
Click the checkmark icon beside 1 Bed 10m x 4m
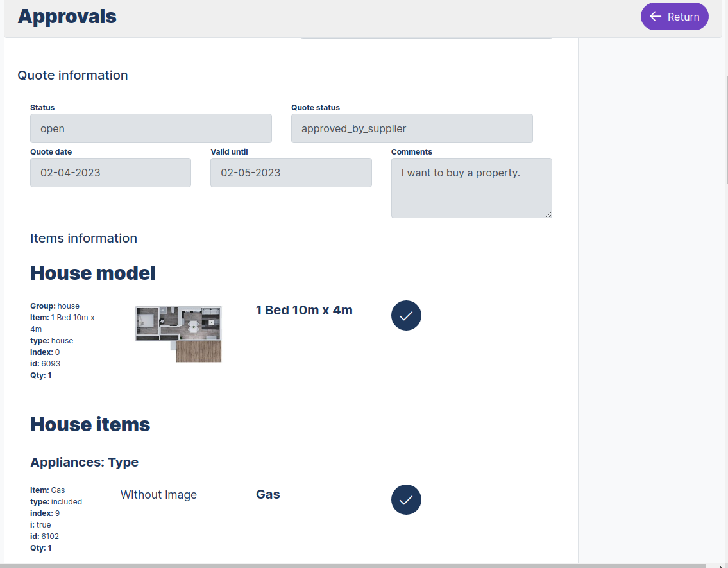(x=406, y=315)
